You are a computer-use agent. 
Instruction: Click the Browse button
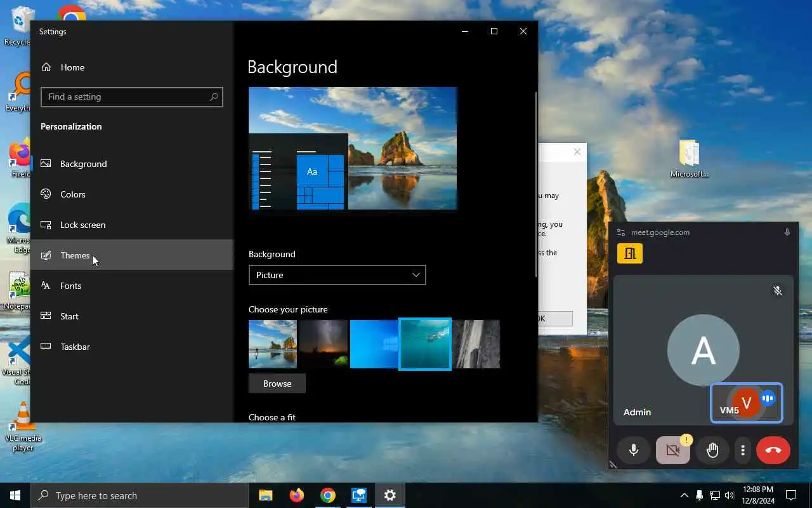pyautogui.click(x=277, y=384)
